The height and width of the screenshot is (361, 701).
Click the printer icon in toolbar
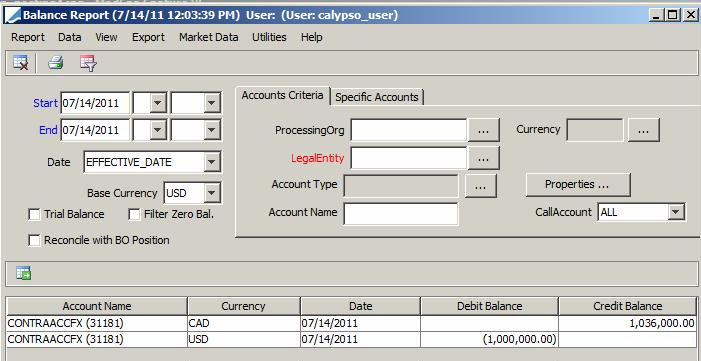[x=56, y=63]
